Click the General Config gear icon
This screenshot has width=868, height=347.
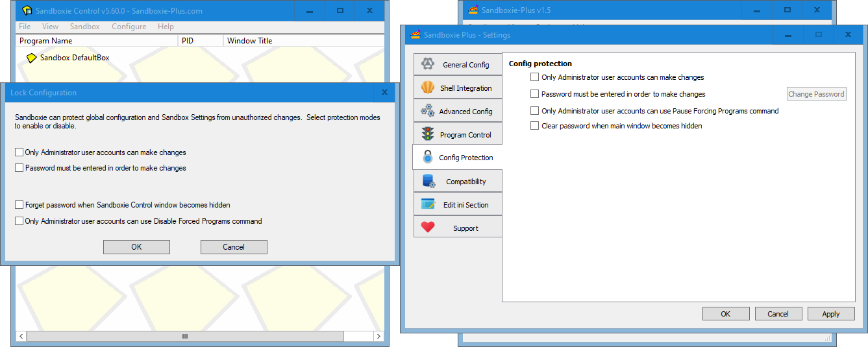427,64
